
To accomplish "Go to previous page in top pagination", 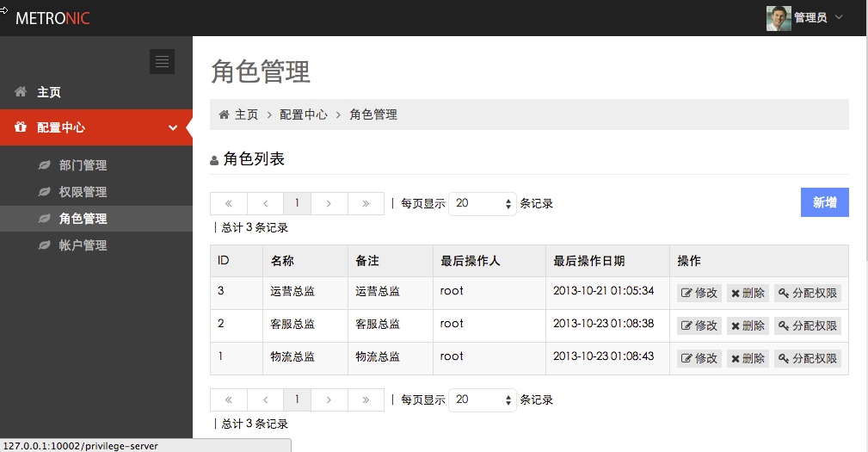I will pyautogui.click(x=265, y=203).
